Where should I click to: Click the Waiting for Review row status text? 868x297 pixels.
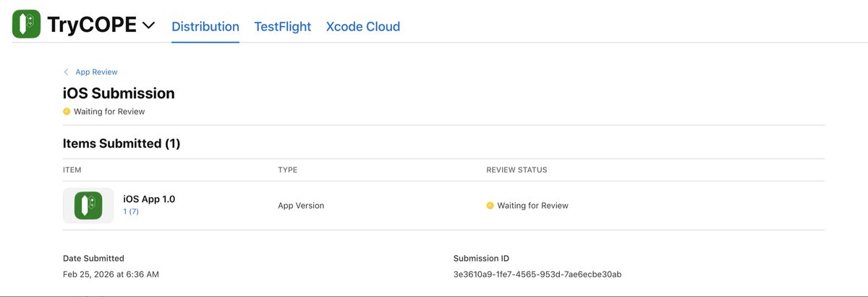(532, 206)
